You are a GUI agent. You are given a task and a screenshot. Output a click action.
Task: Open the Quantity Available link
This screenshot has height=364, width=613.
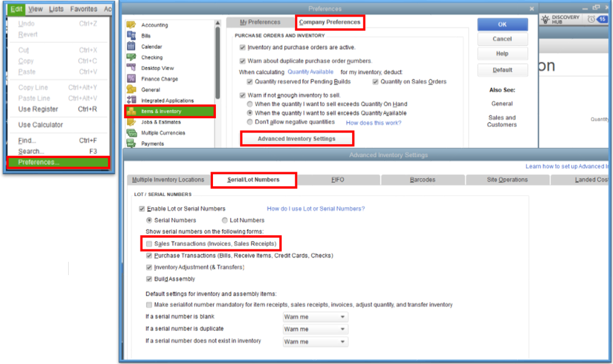tap(310, 72)
